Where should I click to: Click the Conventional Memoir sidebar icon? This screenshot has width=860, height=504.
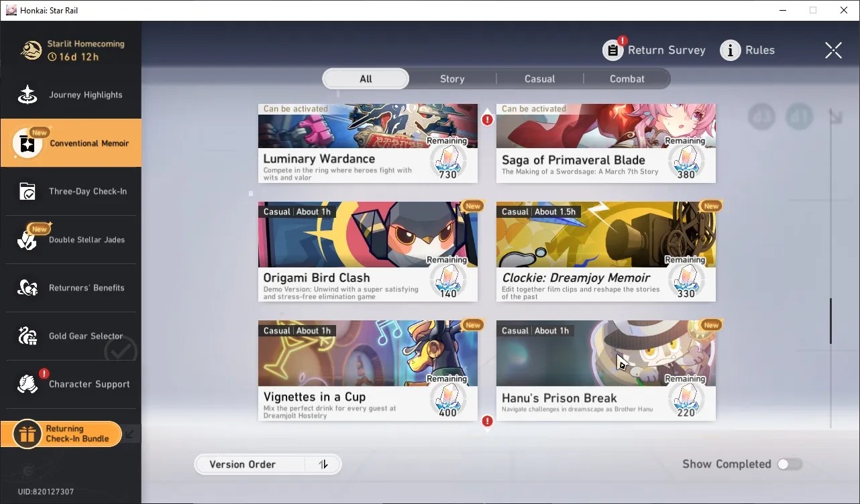click(x=28, y=143)
